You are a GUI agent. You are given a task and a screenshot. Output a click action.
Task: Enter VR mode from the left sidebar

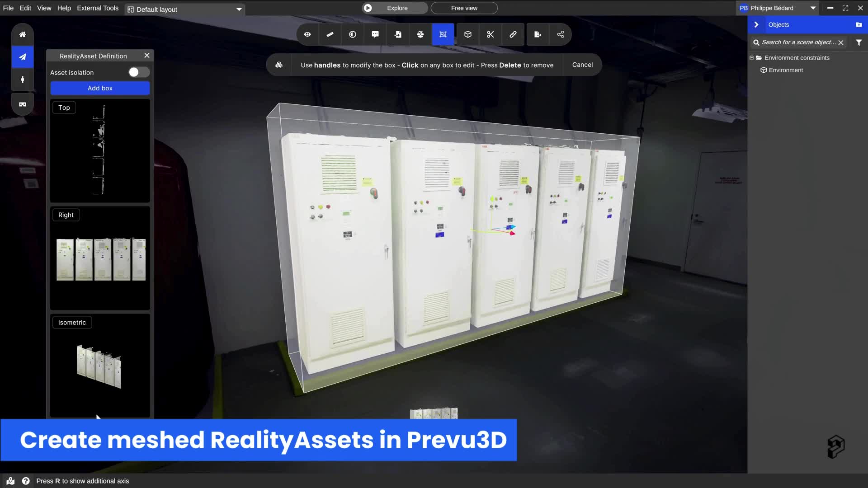[x=22, y=104]
